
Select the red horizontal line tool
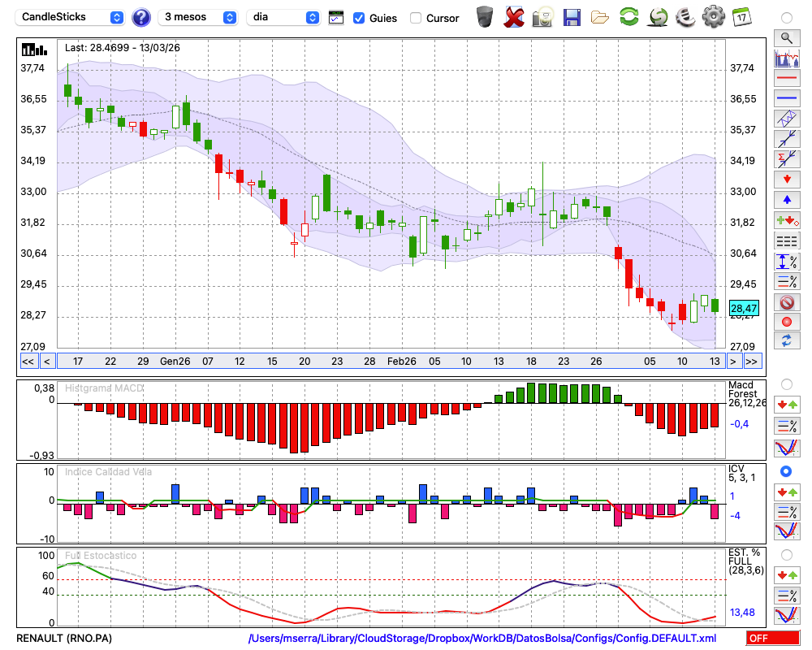click(x=786, y=79)
